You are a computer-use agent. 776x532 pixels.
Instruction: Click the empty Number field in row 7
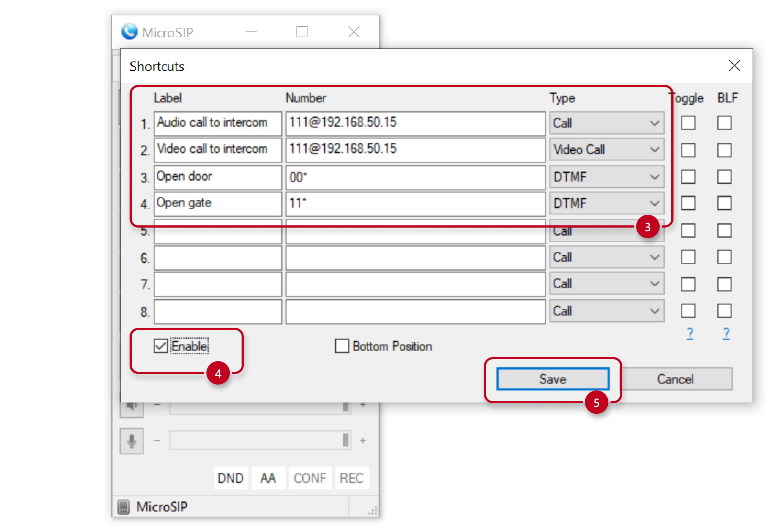pyautogui.click(x=415, y=284)
